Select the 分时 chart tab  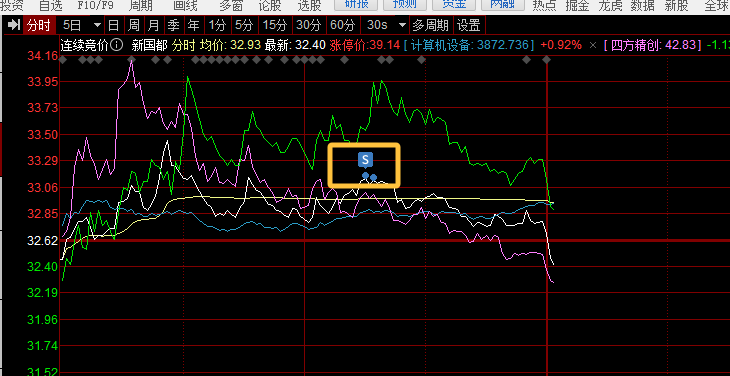[x=39, y=25]
